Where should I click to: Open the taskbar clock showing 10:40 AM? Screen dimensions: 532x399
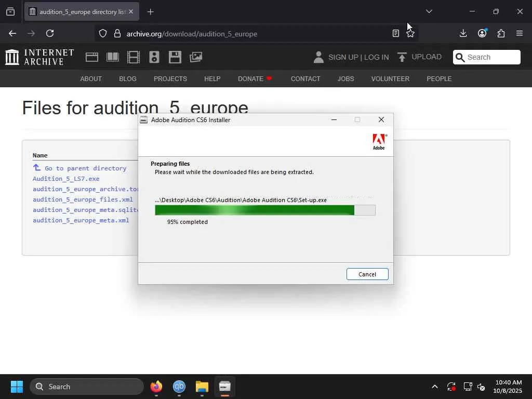(508, 387)
